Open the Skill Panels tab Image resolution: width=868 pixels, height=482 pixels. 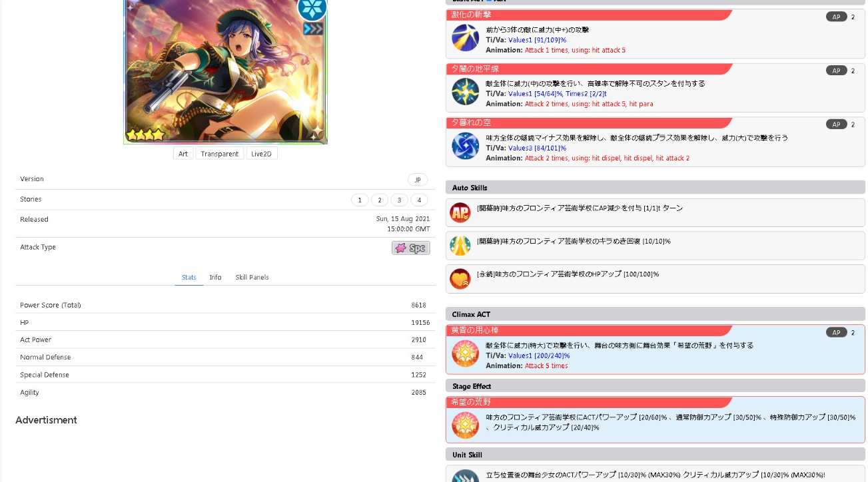pyautogui.click(x=252, y=277)
